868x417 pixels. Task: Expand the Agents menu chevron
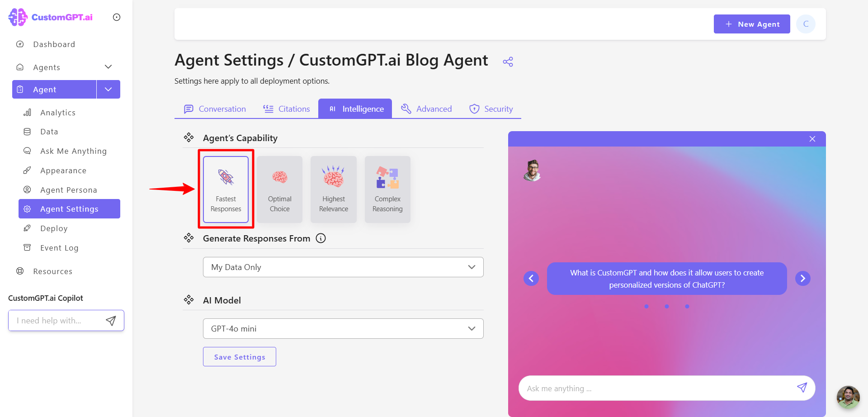[x=108, y=67]
